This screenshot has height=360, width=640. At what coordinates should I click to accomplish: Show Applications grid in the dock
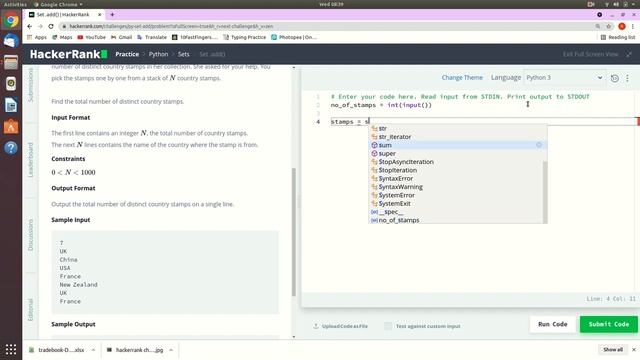(11, 349)
